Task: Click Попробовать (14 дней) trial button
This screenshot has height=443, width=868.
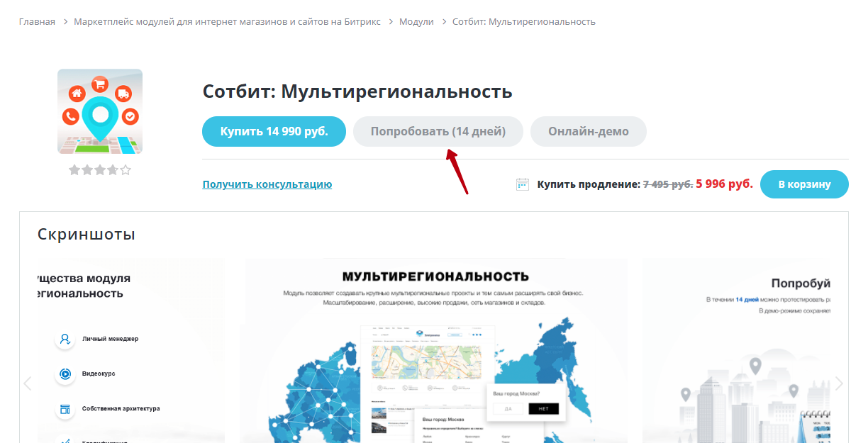Action: (438, 131)
